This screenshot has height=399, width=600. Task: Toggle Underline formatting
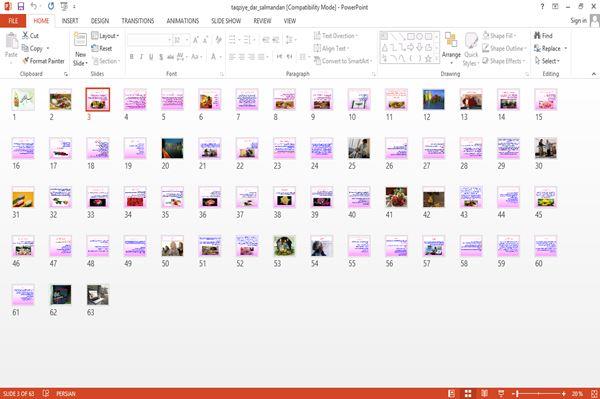click(x=151, y=57)
